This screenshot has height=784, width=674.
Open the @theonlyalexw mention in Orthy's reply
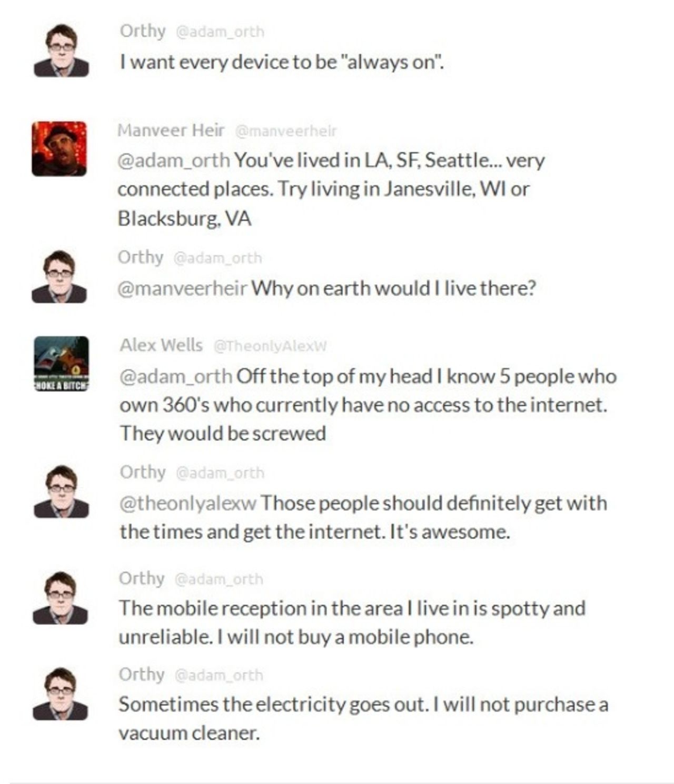coord(188,503)
